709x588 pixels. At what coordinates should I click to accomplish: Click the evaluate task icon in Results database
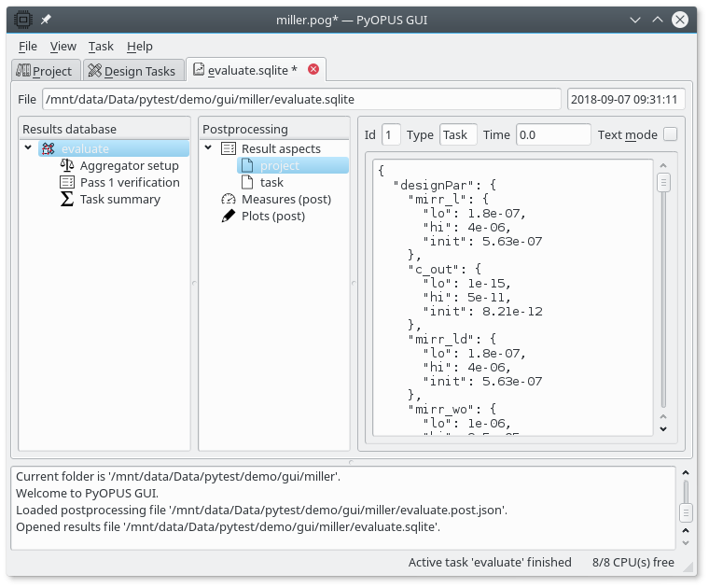click(x=49, y=148)
